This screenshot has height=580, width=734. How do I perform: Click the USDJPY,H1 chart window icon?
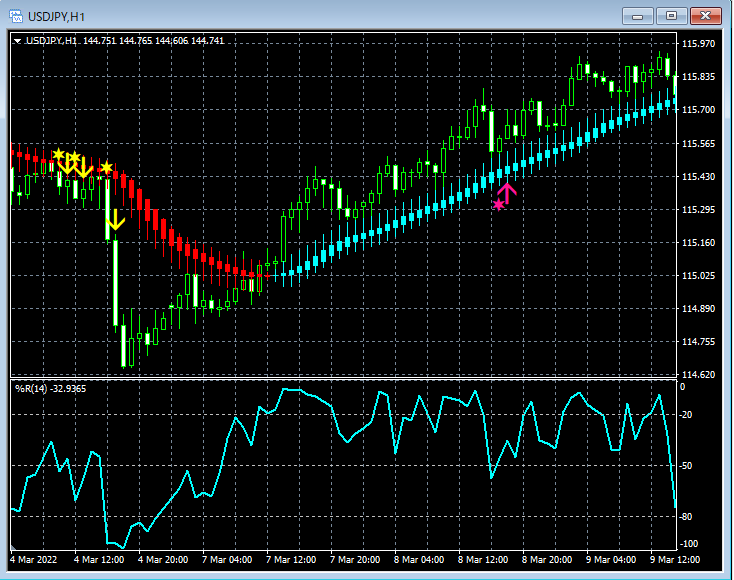[x=16, y=16]
